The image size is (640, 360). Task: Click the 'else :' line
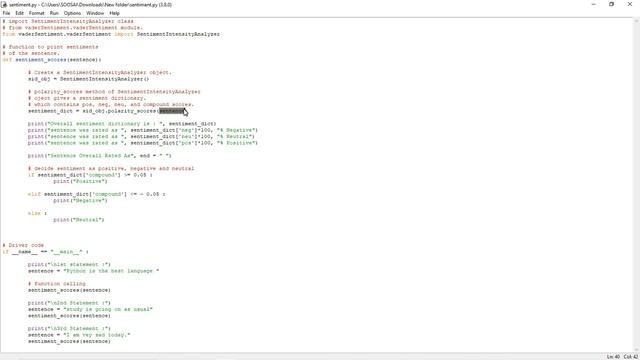click(x=38, y=213)
